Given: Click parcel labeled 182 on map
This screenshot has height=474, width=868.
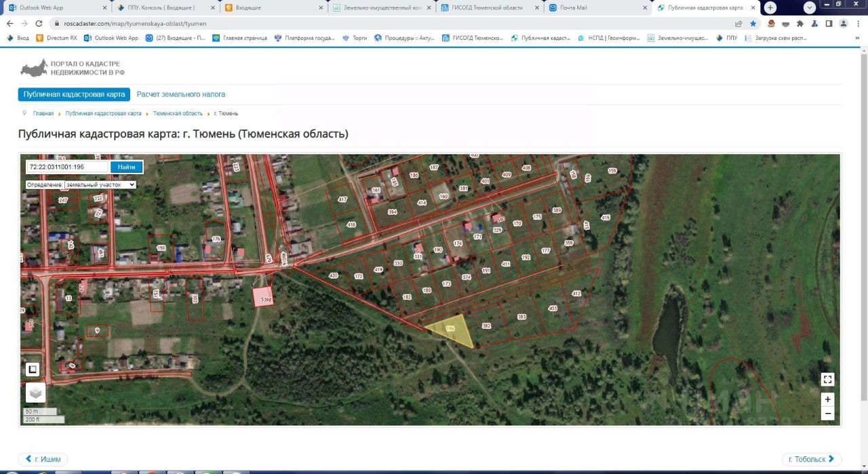Looking at the screenshot, I should coord(407,297).
